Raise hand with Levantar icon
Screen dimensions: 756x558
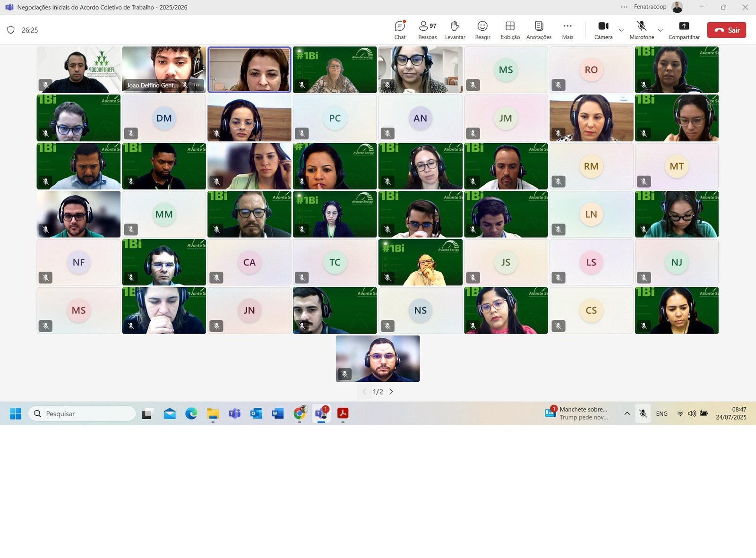(x=455, y=30)
